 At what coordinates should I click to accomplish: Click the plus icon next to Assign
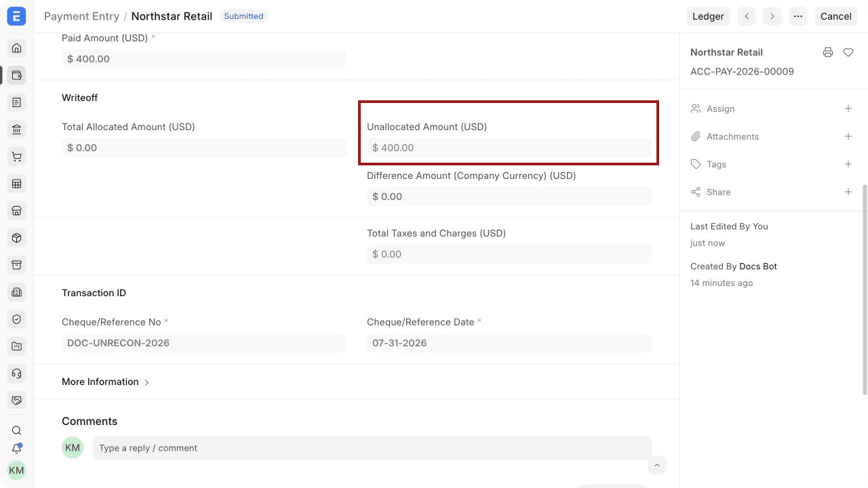pyautogui.click(x=848, y=108)
